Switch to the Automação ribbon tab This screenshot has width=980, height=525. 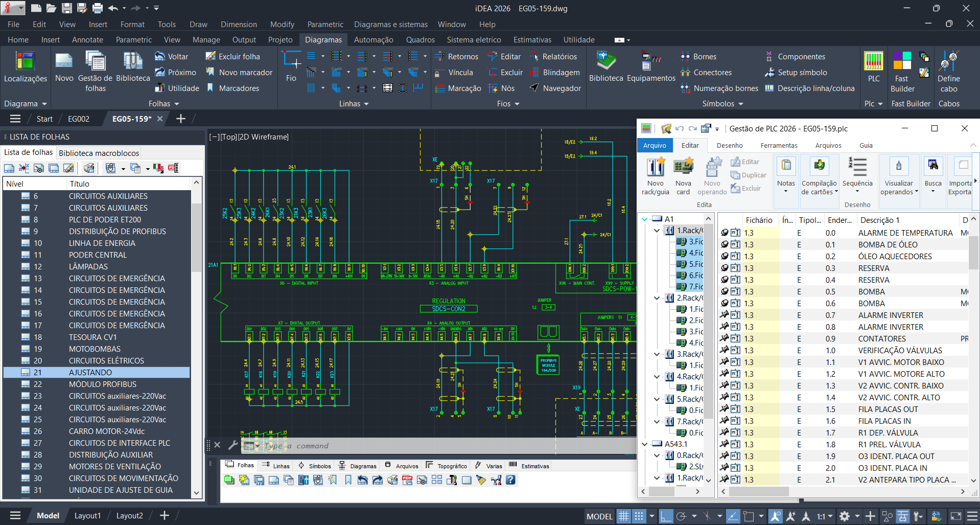(374, 40)
